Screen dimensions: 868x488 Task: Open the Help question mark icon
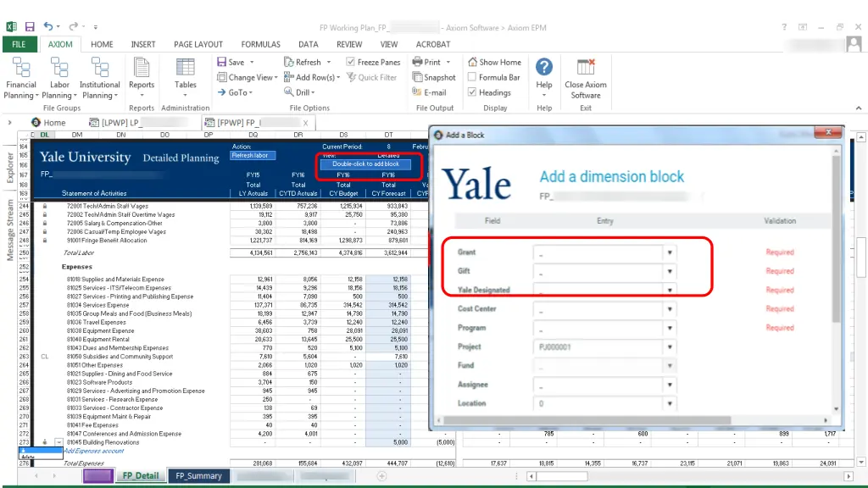pos(544,67)
